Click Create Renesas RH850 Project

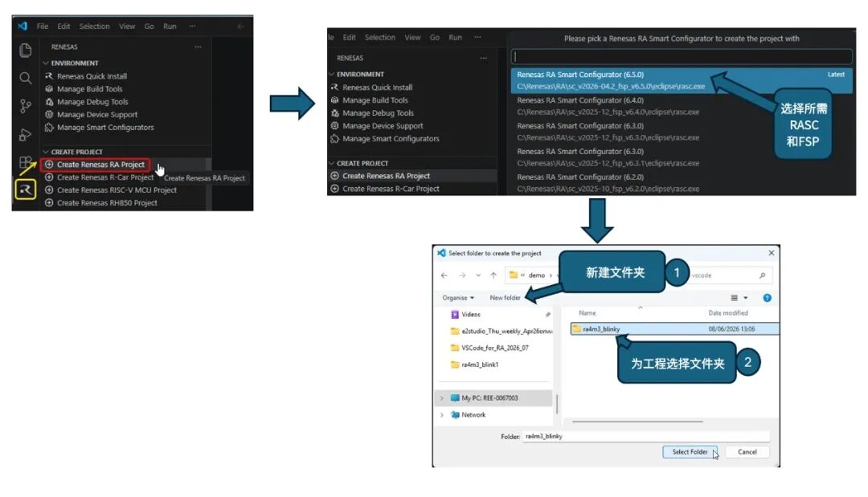click(x=107, y=203)
